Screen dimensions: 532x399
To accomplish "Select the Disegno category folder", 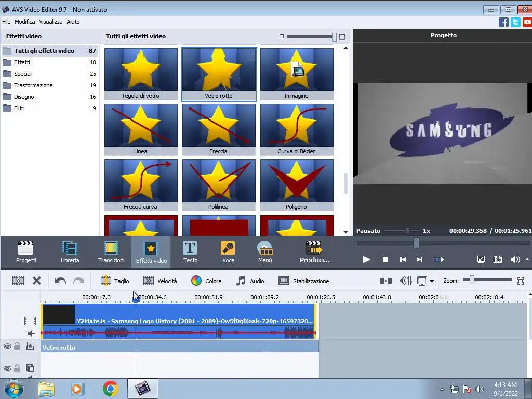I will tap(50, 97).
